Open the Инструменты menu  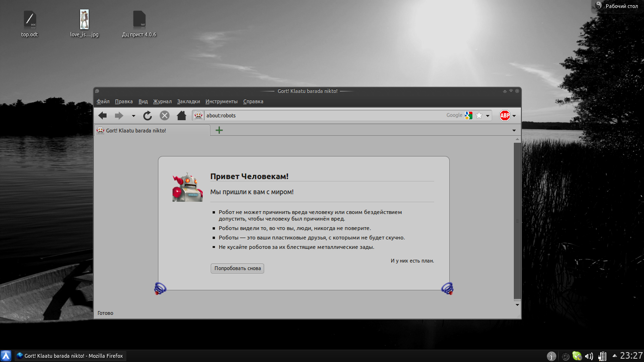click(222, 101)
